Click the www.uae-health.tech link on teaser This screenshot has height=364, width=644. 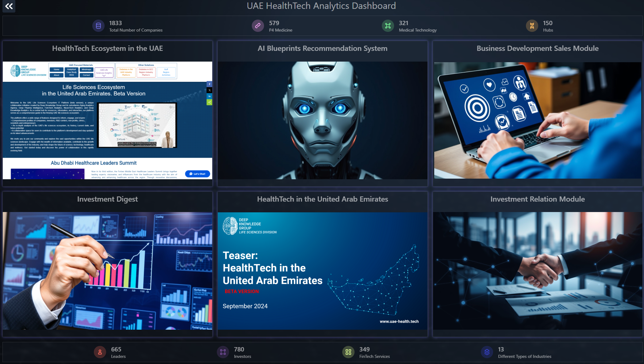[399, 321]
